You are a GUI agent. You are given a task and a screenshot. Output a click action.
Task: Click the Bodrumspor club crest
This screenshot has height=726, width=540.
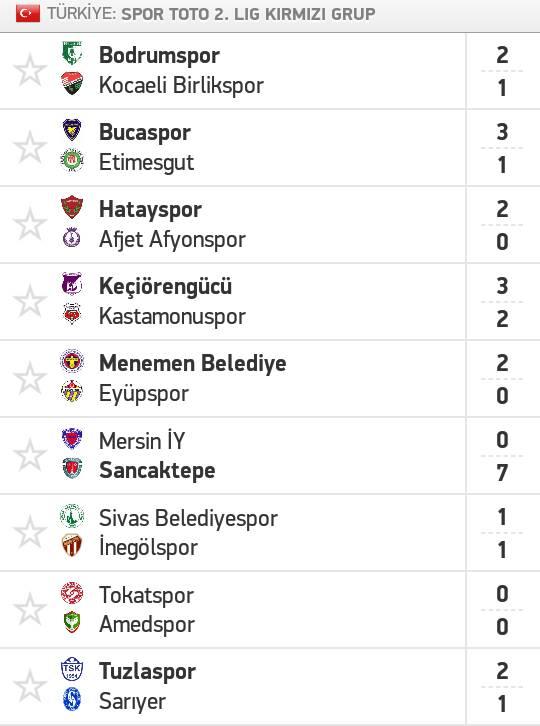[72, 53]
